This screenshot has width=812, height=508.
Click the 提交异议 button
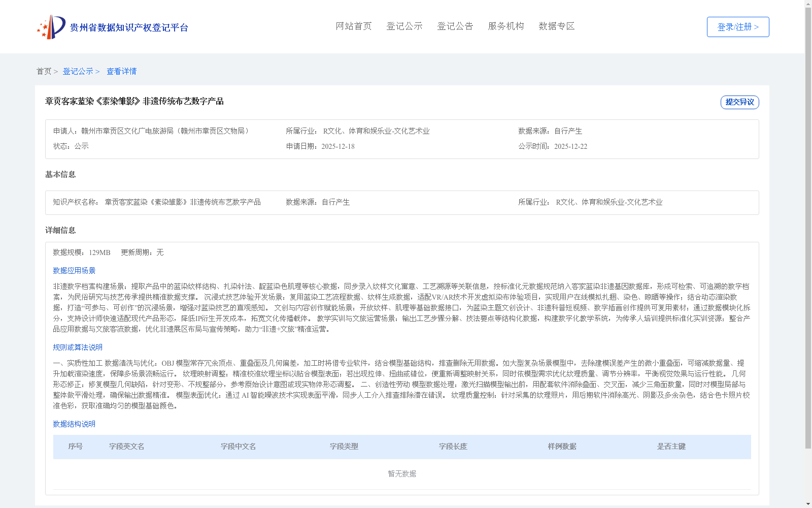tap(739, 102)
